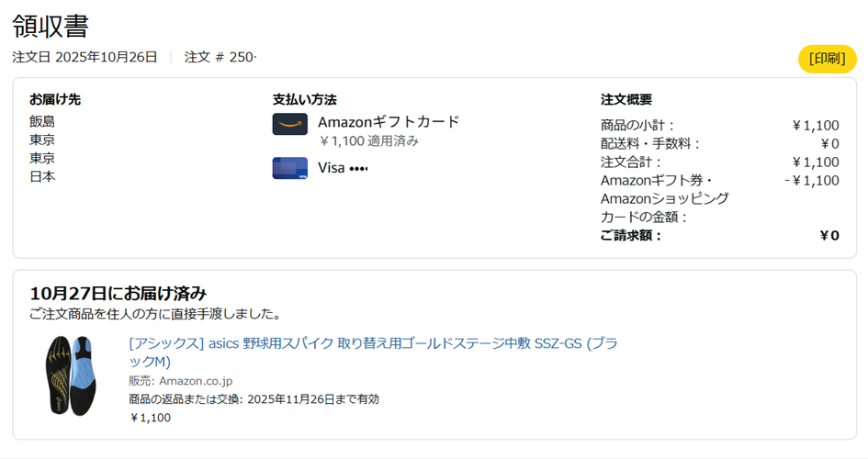Click the 注文 # order number

point(220,57)
